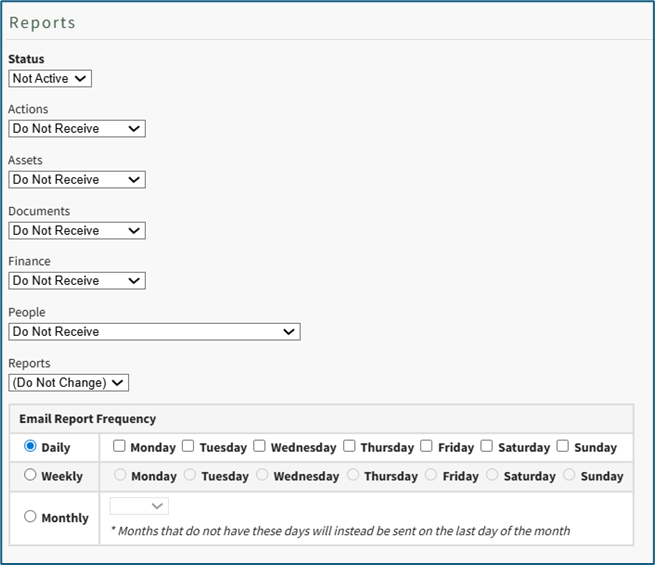Viewport: 655px width, 565px height.
Task: Expand the Documents report dropdown
Action: tap(77, 231)
